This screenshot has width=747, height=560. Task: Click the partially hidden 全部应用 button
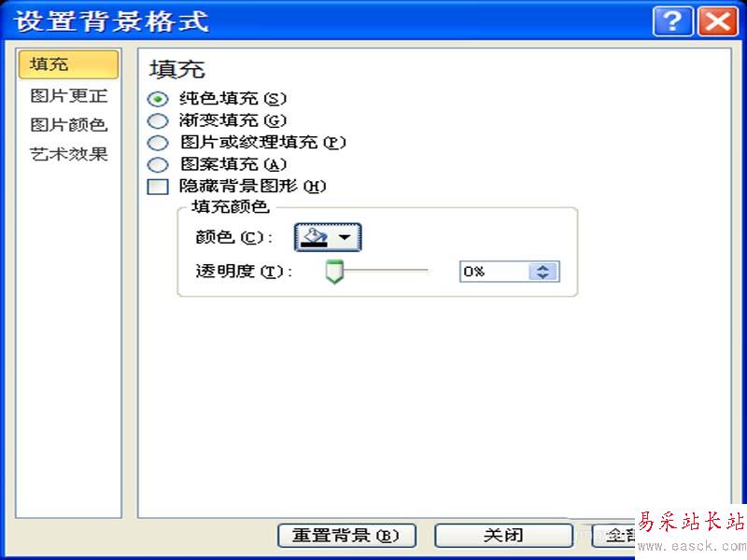pos(614,536)
